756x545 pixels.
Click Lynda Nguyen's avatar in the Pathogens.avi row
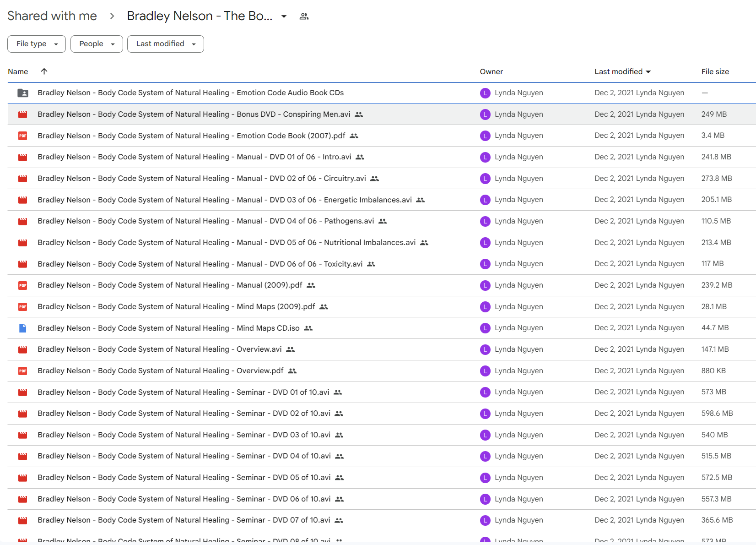(x=485, y=221)
